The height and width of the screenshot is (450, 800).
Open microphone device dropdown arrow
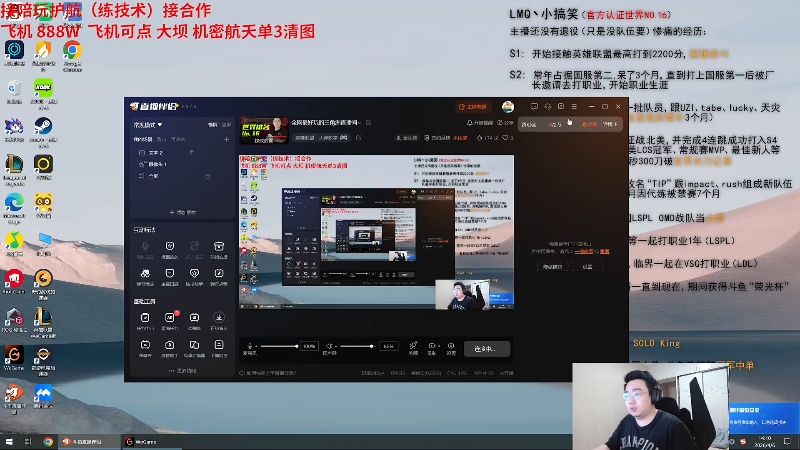(x=256, y=347)
